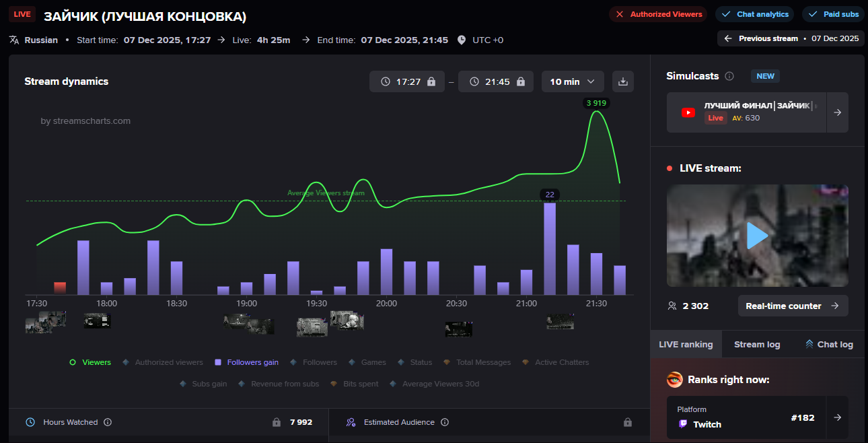Toggle the Paid subs filter
868x443 pixels.
[x=833, y=14]
